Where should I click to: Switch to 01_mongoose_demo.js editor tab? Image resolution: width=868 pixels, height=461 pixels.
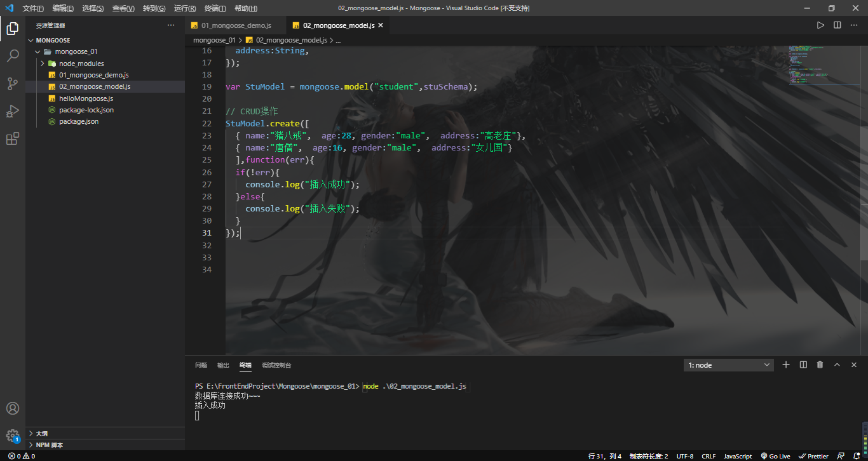tap(236, 25)
